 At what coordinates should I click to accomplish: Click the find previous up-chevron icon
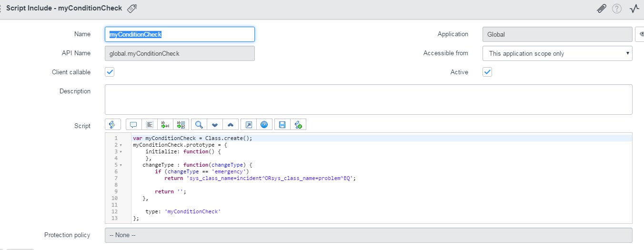(231, 125)
